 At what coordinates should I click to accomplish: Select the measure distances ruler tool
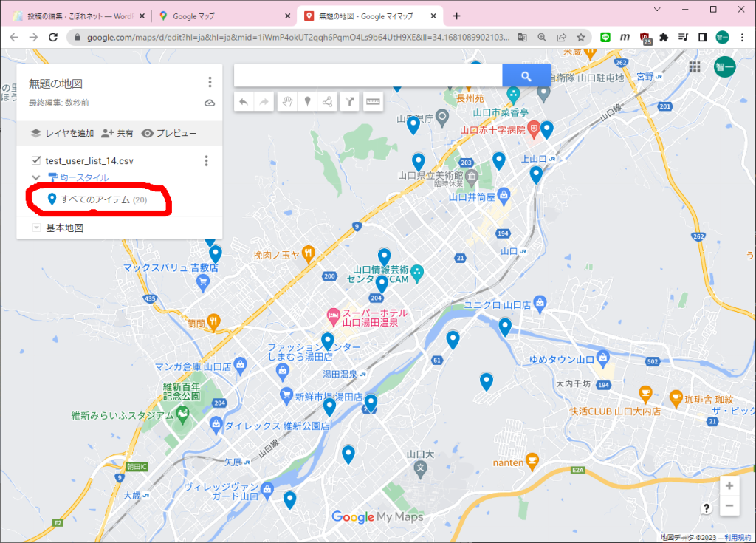tap(372, 101)
